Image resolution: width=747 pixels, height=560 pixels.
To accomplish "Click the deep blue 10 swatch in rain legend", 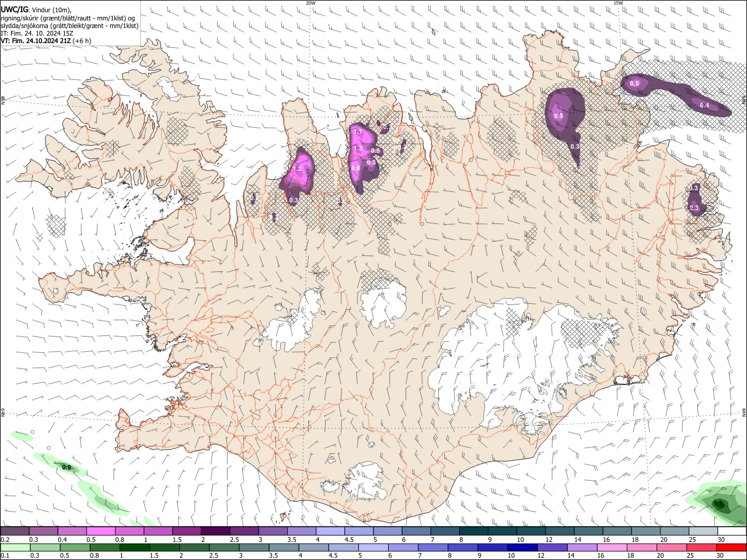I will [x=522, y=547].
